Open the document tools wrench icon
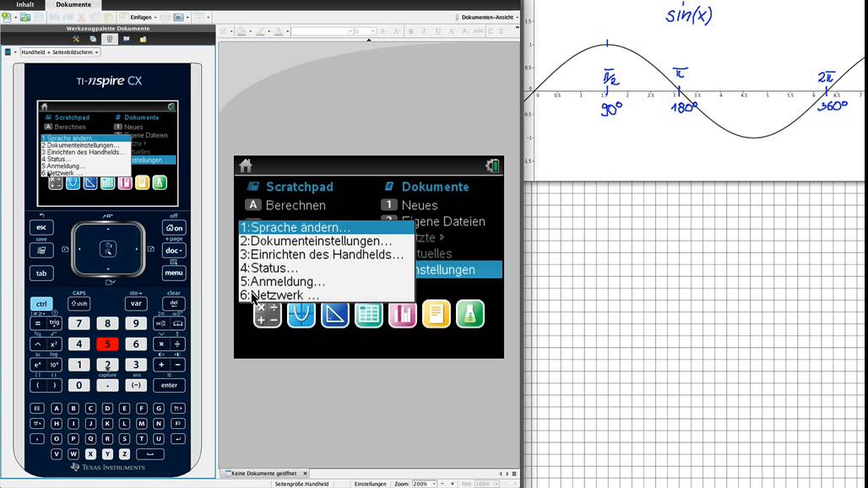 tap(76, 40)
